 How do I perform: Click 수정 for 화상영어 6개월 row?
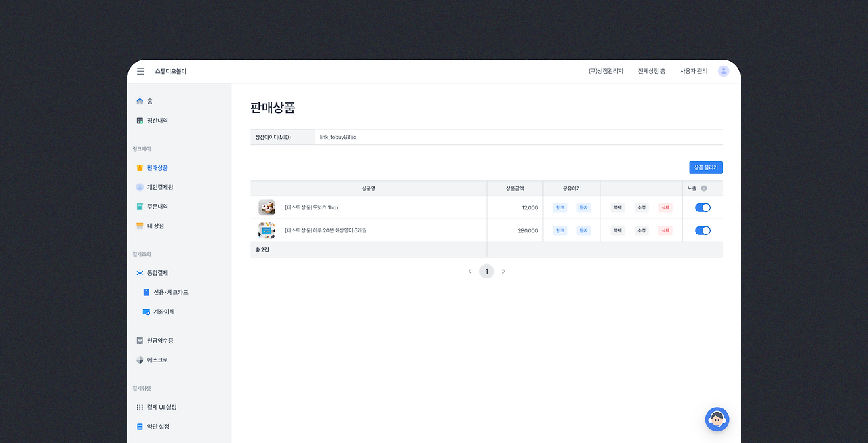pos(642,230)
